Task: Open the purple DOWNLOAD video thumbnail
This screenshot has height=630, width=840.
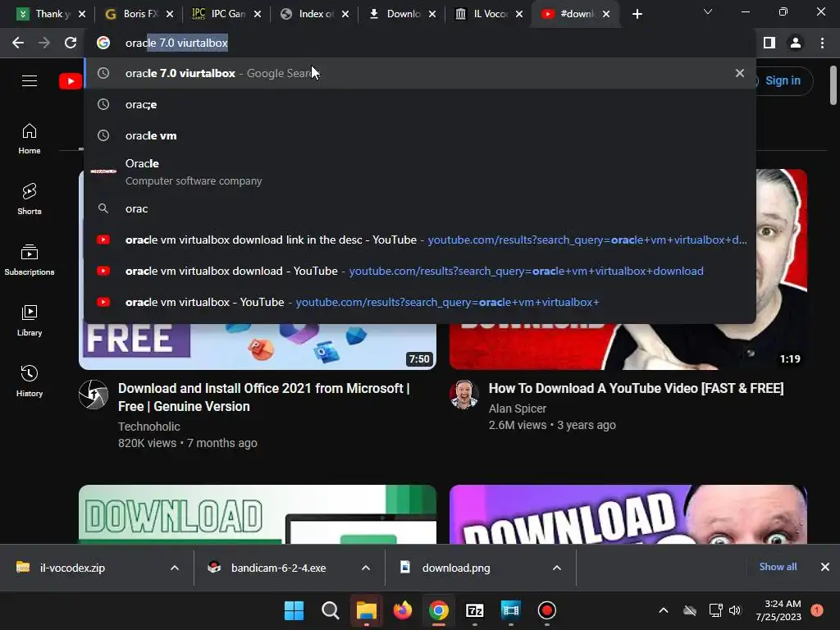Action: (628, 514)
